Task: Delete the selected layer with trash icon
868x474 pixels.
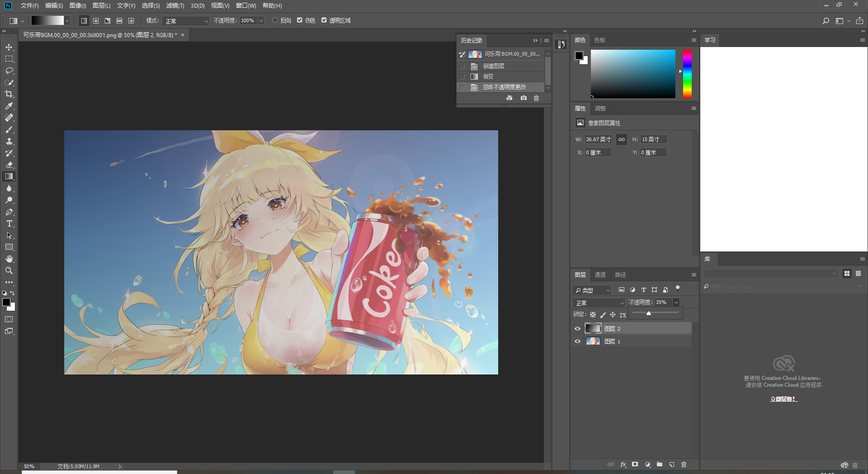Action: tap(684, 465)
